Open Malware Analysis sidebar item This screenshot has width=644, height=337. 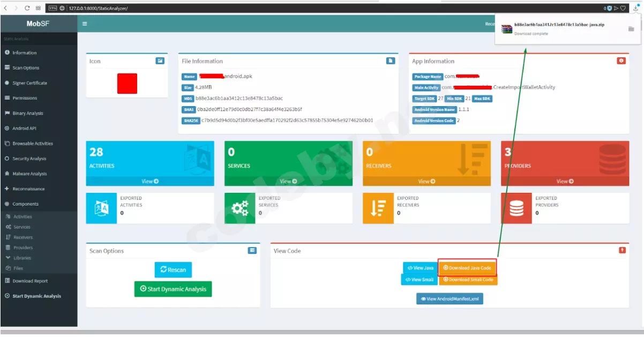[x=39, y=174]
